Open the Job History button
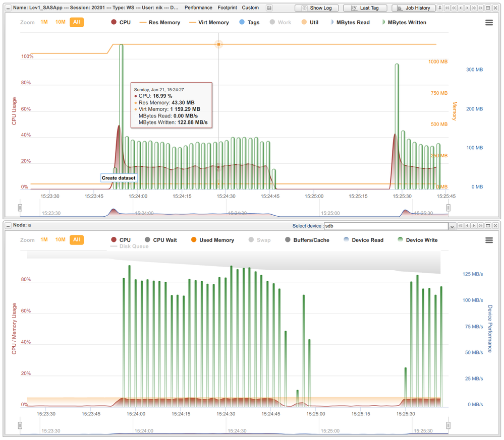Screen dimensions: 504x440 click(x=414, y=8)
